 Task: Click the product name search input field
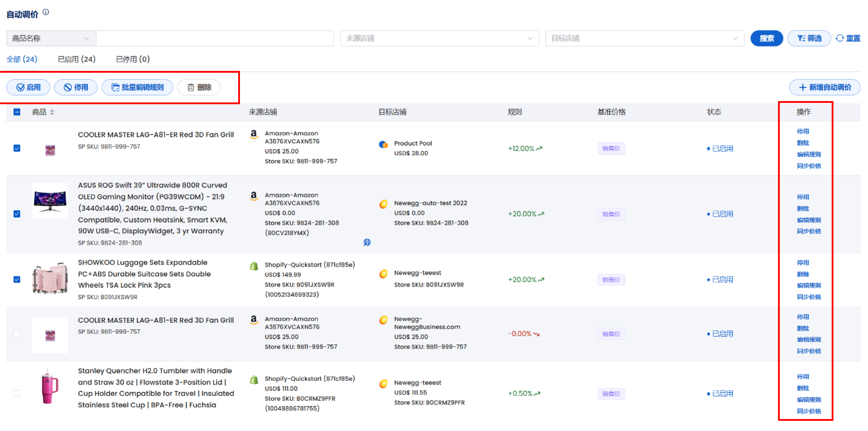tap(215, 38)
